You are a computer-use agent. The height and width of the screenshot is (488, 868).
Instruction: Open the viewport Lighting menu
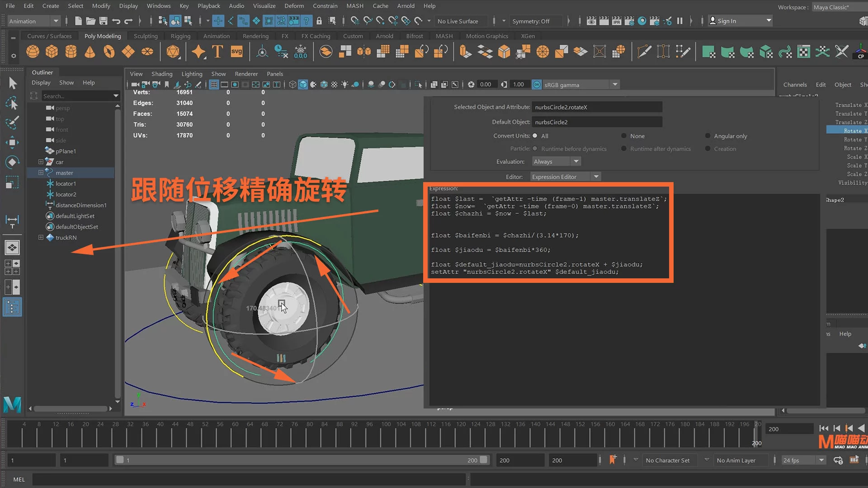[x=192, y=74]
